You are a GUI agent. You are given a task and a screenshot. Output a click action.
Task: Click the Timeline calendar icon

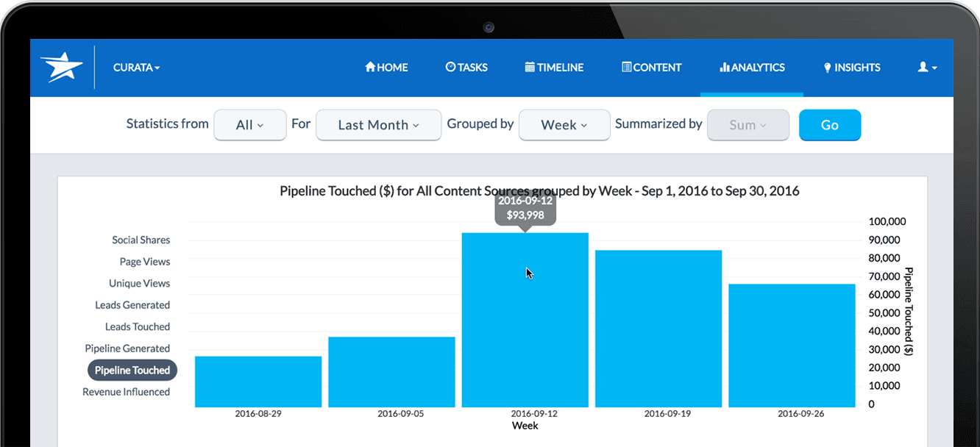click(x=529, y=67)
